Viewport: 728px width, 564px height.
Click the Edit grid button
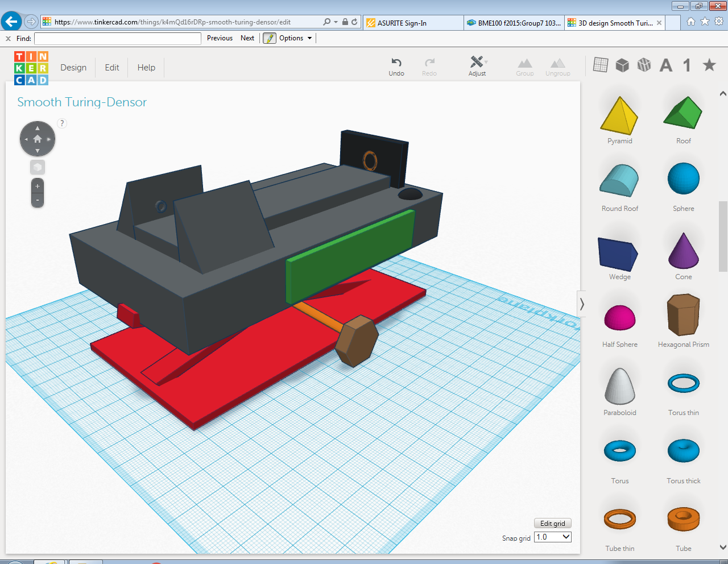552,523
